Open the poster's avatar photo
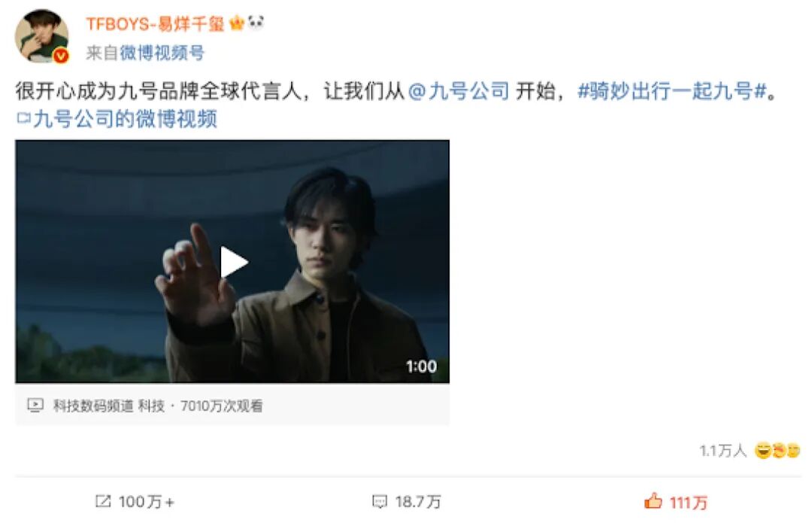The width and height of the screenshot is (812, 523). [x=41, y=36]
